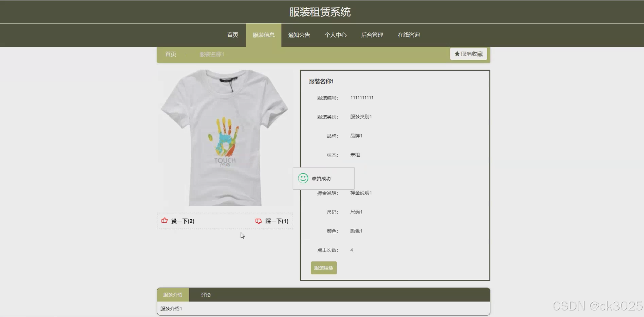Select the 服装介绍 tab
Viewport: 644px width, 317px height.
tap(173, 295)
